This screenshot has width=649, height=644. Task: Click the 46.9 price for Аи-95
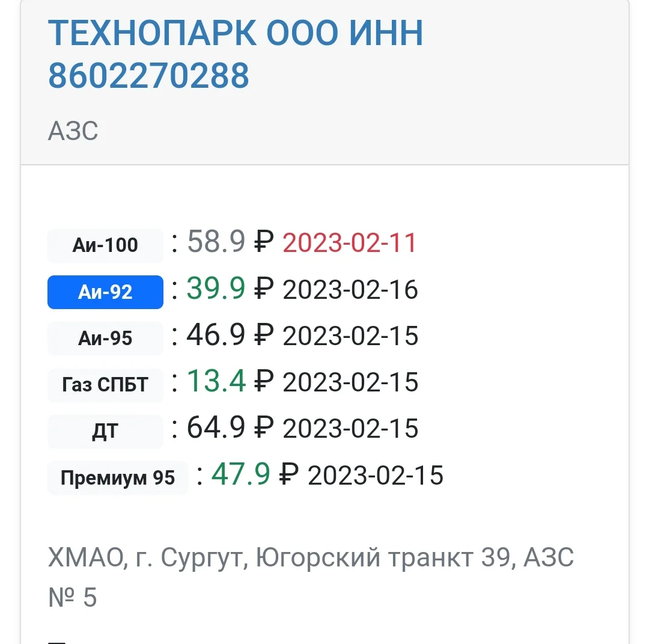(x=216, y=335)
